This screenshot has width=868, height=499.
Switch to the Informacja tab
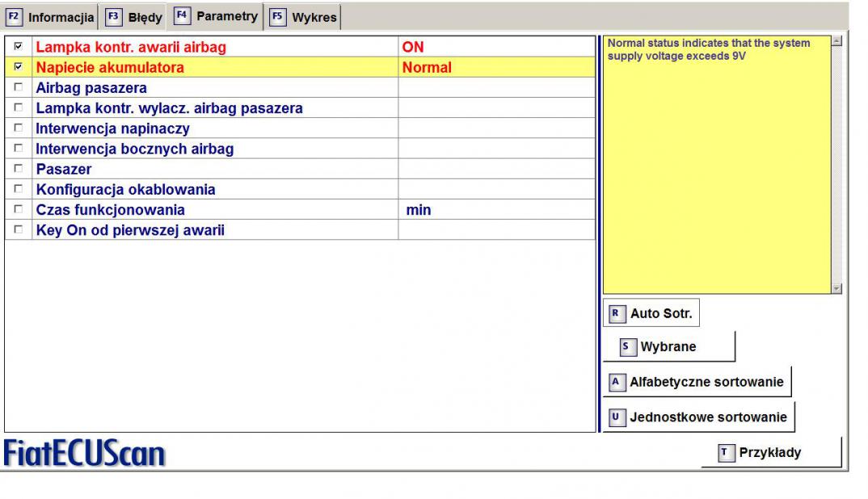(x=61, y=17)
